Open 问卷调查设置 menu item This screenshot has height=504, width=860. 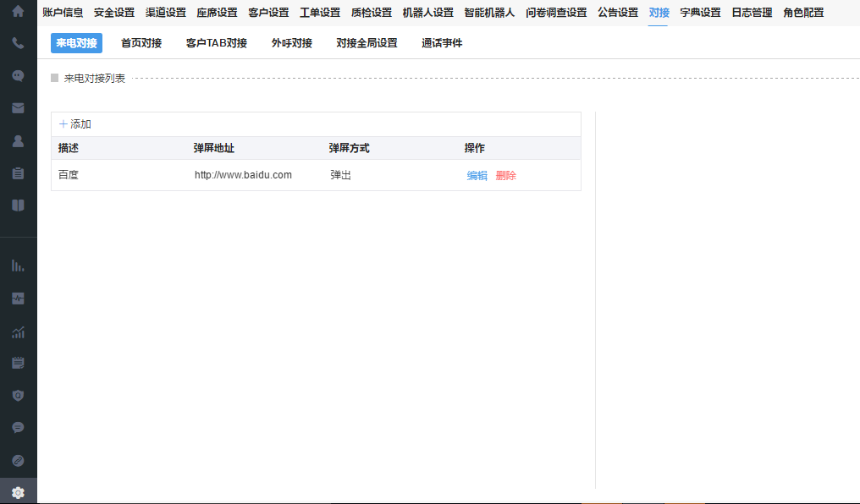coord(556,13)
